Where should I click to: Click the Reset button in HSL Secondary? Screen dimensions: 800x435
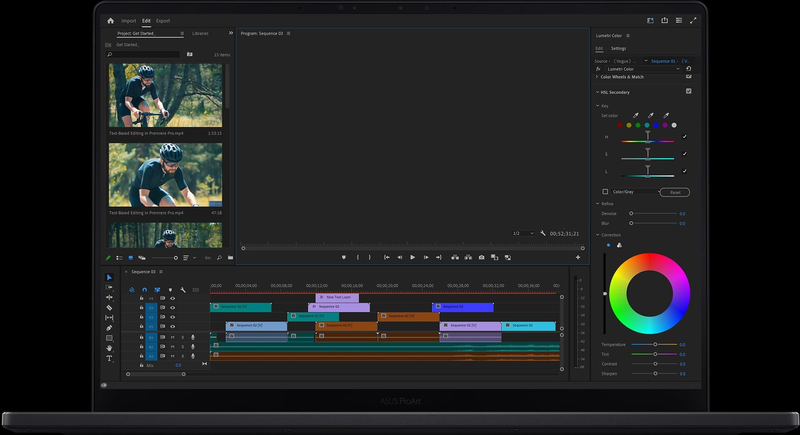[x=675, y=192]
